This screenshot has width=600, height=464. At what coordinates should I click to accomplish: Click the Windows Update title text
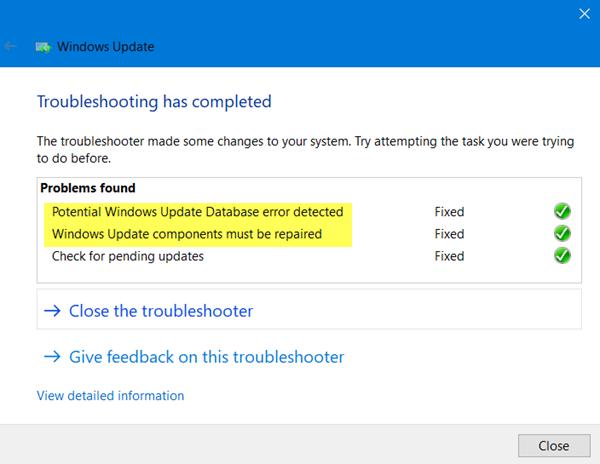tap(106, 47)
